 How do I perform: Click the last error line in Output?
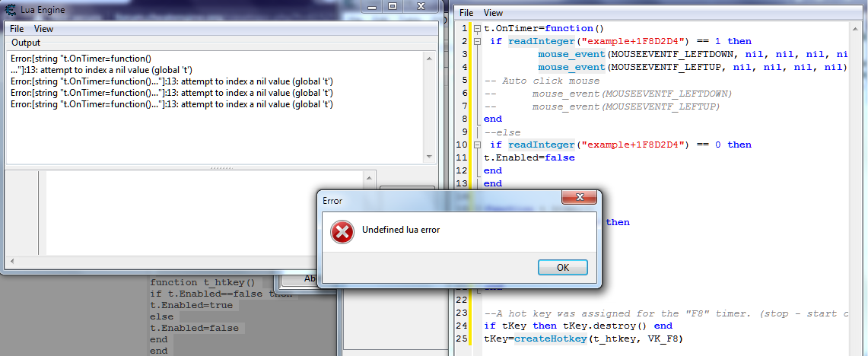pos(172,104)
